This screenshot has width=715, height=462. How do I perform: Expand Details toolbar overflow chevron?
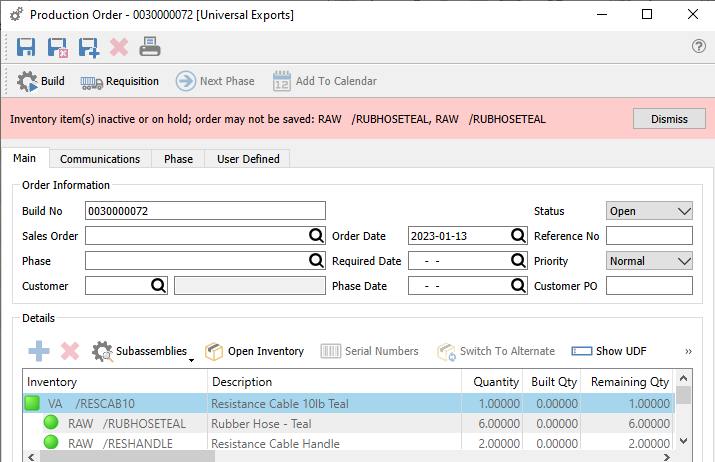tap(688, 351)
